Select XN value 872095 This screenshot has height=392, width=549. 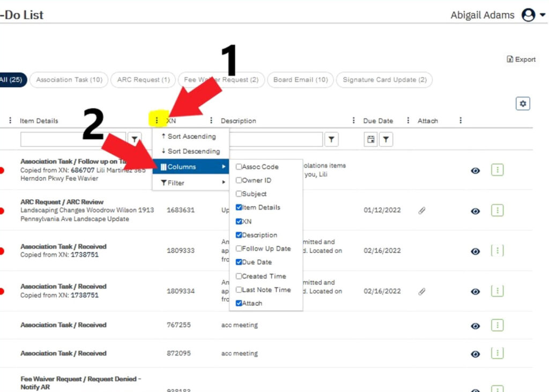coord(179,353)
